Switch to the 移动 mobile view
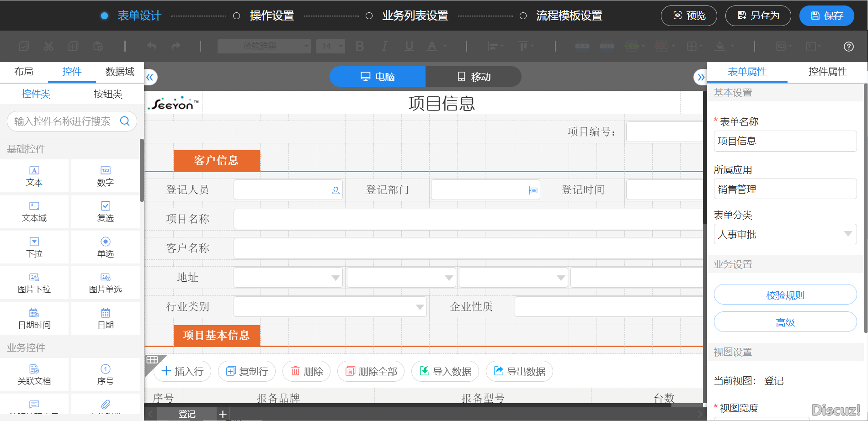This screenshot has width=868, height=421. [x=474, y=77]
